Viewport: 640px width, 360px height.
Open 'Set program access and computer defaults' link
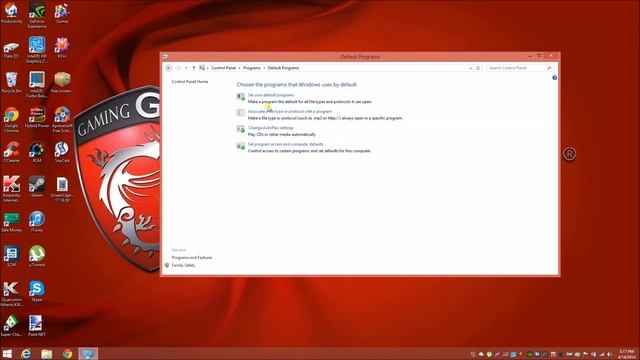click(285, 144)
